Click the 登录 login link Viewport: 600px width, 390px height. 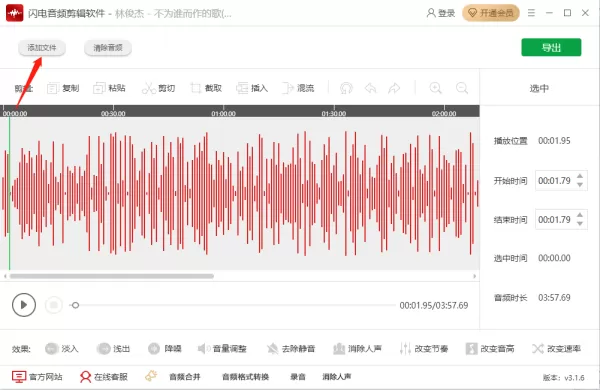(x=441, y=13)
